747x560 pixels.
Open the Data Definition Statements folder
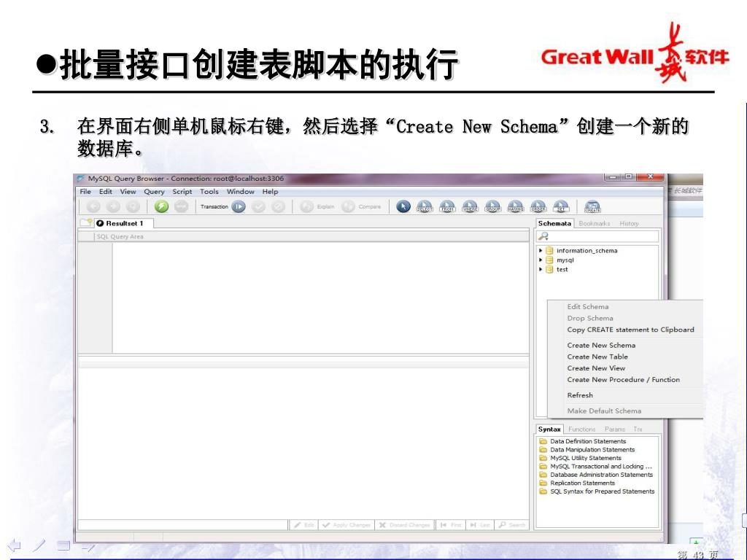click(588, 441)
